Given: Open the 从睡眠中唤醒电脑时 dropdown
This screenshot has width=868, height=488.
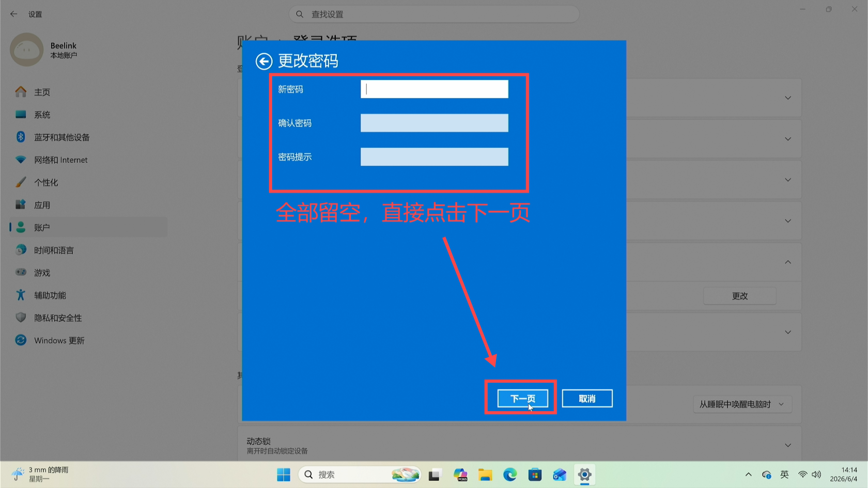Looking at the screenshot, I should (x=742, y=404).
